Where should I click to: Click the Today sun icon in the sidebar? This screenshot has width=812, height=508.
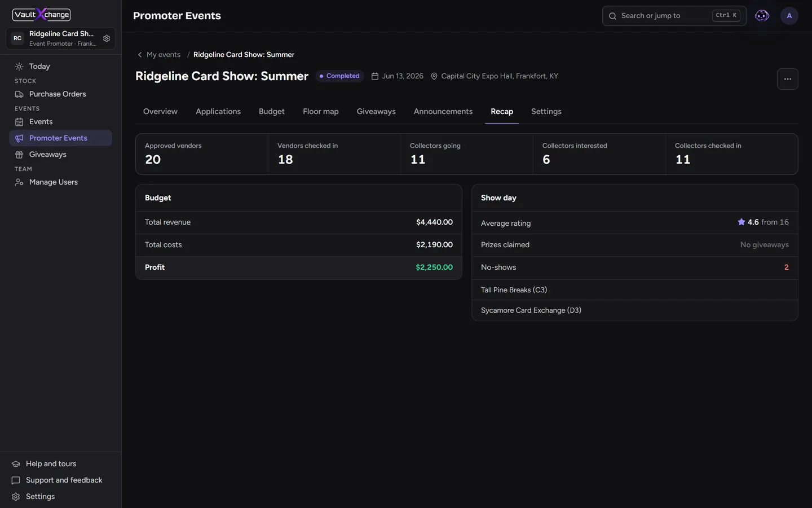coord(19,67)
